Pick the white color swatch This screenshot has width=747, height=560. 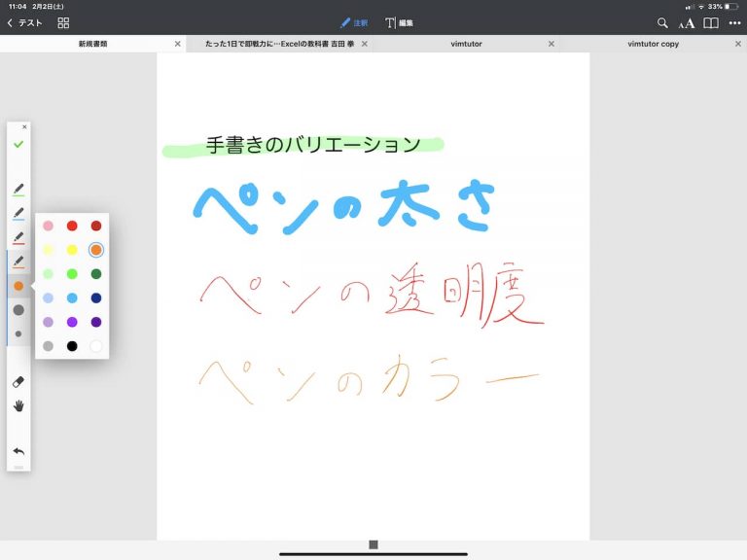click(96, 346)
